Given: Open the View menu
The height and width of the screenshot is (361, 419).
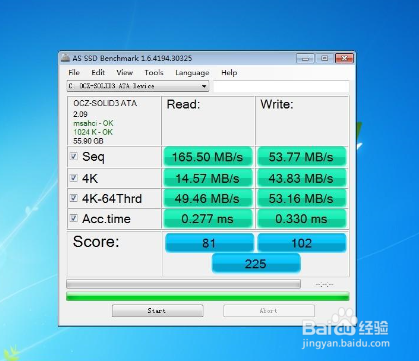Looking at the screenshot, I should pos(124,73).
